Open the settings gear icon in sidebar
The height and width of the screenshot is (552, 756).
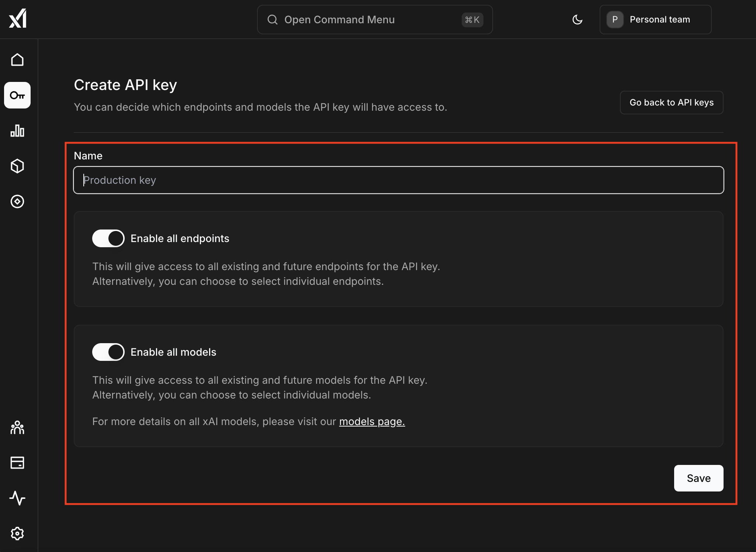point(17,534)
